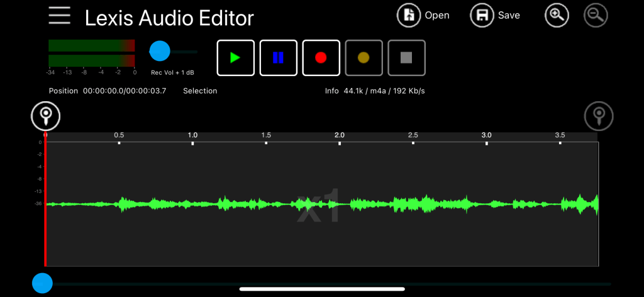Screen dimensions: 644x297
Task: Click the yellow circle button
Action: [364, 58]
